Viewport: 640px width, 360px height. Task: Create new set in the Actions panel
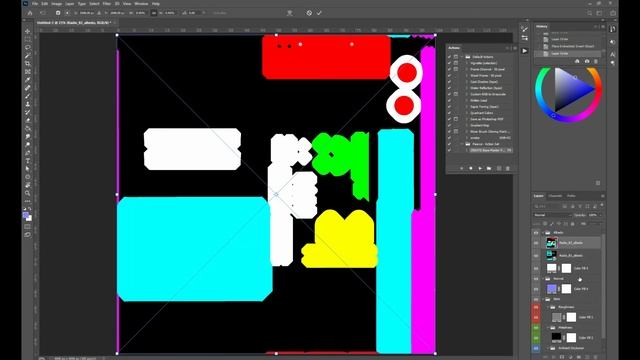489,168
